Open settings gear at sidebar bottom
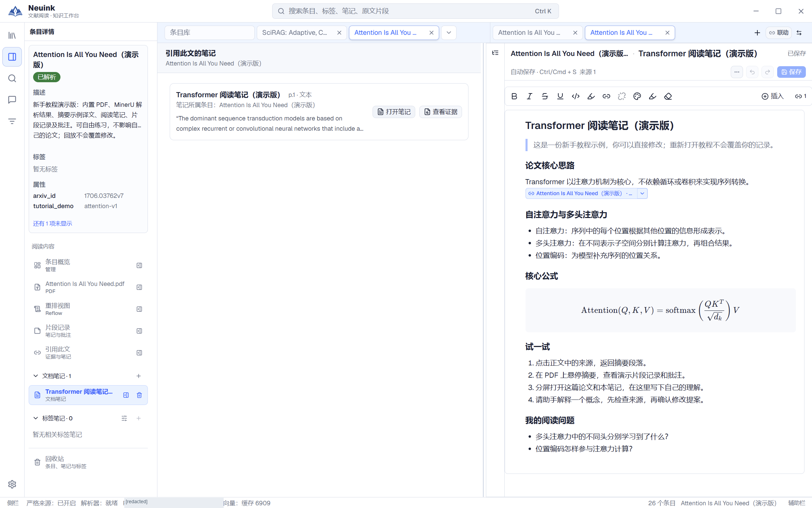This screenshot has height=508, width=812. tap(12, 484)
